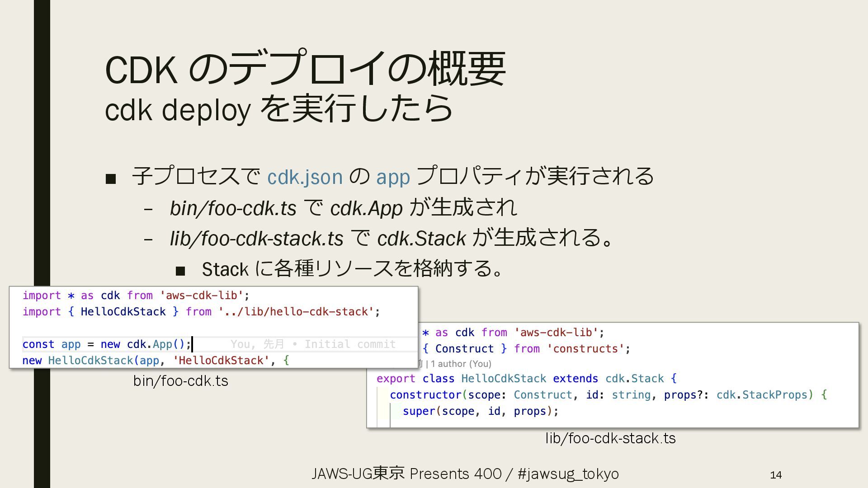868x488 pixels.
Task: Click the 'You, 先月 • Initial commit' blame annotation
Action: [313, 344]
